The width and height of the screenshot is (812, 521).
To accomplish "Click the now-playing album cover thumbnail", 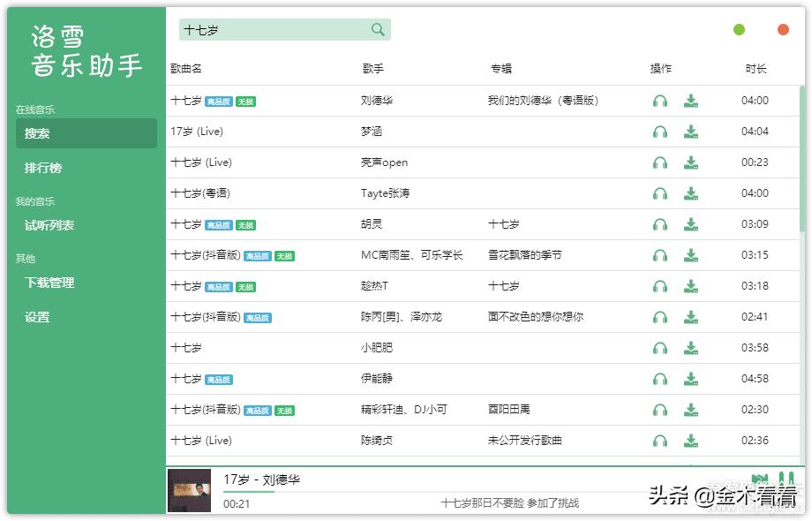I will 189,491.
